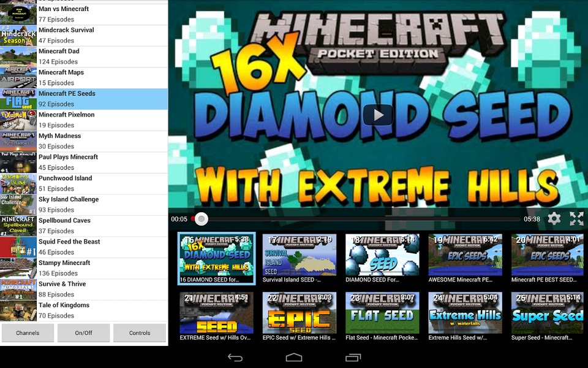Screen dimensions: 588x368
Task: Open episode 25 Super Seed video
Action: [x=548, y=316]
